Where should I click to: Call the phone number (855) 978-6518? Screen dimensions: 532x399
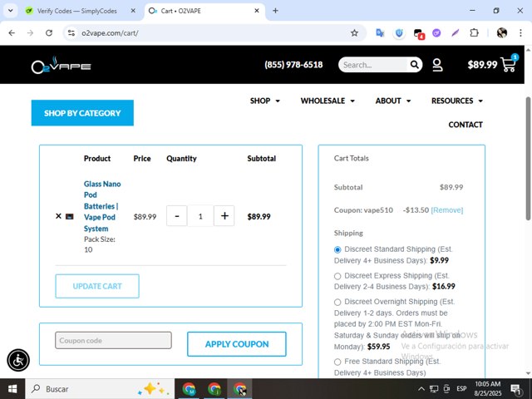(x=293, y=65)
